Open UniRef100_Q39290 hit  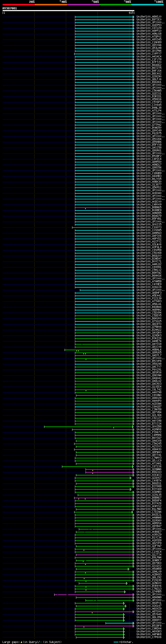(149, 77)
